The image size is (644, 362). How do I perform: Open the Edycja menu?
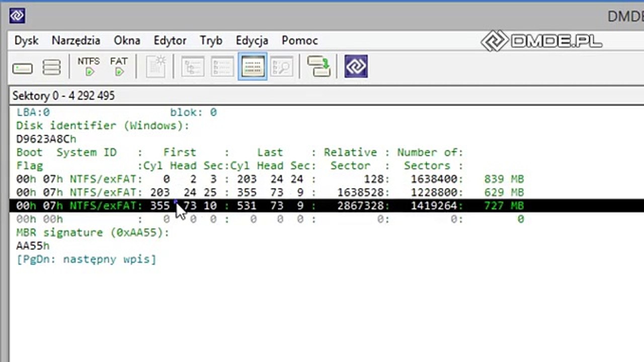pos(252,41)
